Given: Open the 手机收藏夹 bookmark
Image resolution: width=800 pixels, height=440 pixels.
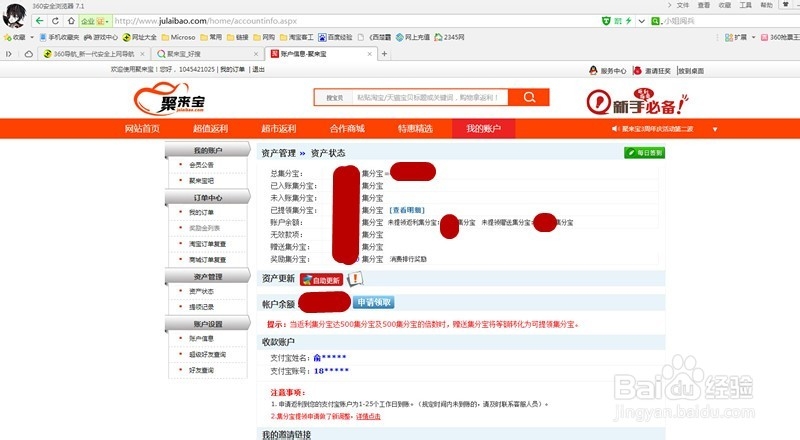Looking at the screenshot, I should coord(60,37).
